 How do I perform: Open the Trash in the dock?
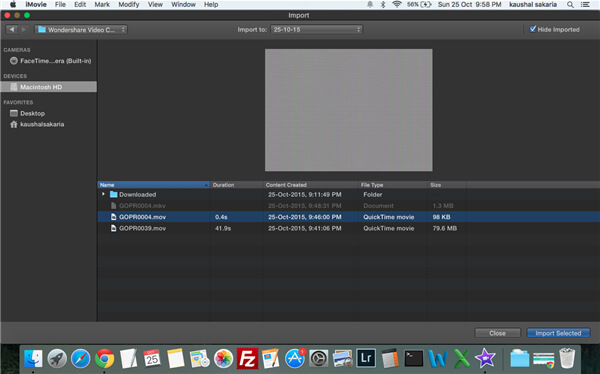(x=567, y=358)
